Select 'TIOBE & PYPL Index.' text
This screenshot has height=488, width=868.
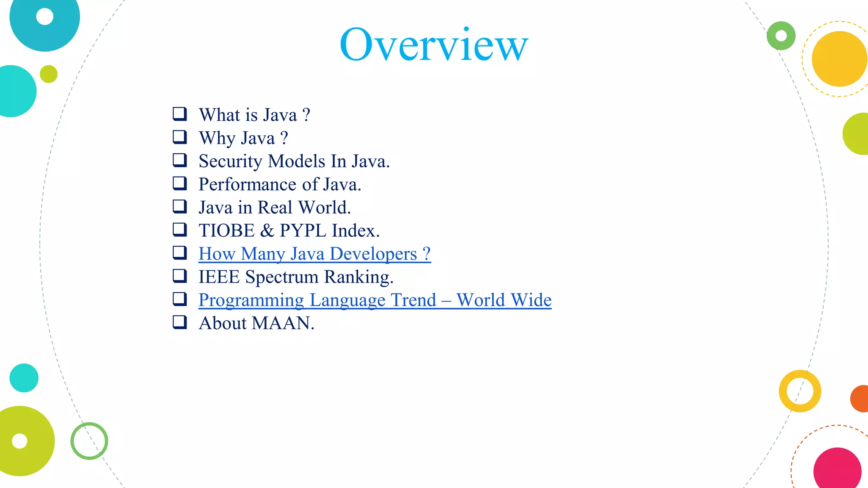289,231
